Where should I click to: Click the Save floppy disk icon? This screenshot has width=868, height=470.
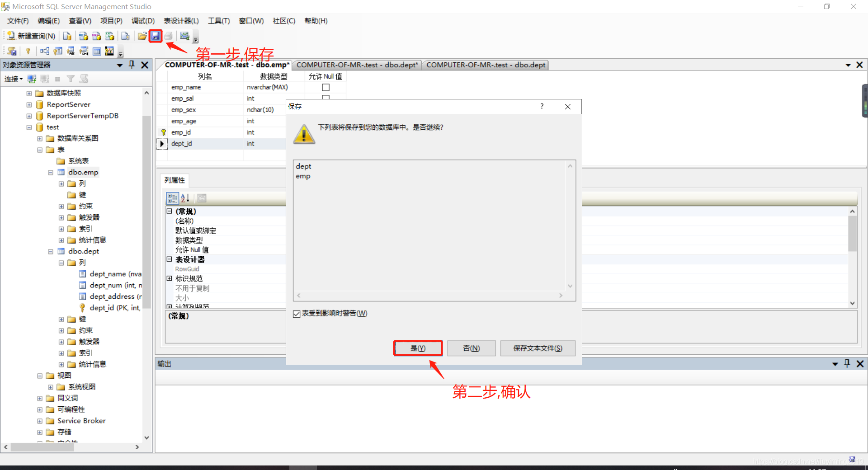click(156, 36)
